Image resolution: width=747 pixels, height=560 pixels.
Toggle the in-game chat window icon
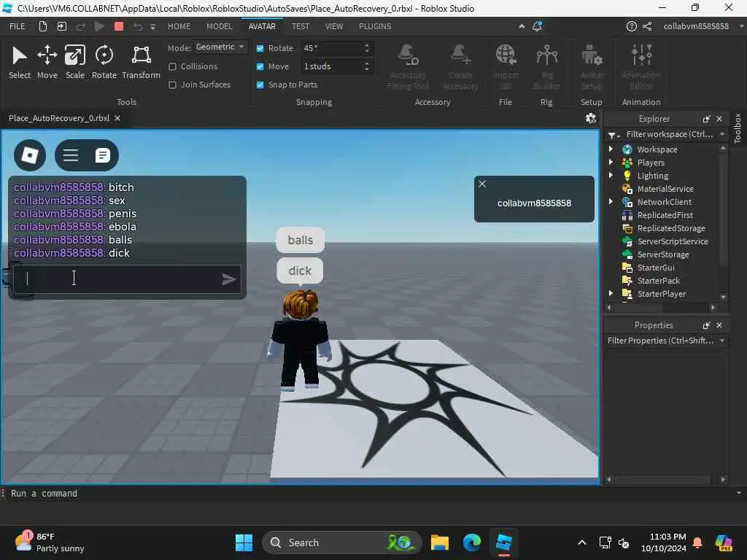(102, 155)
